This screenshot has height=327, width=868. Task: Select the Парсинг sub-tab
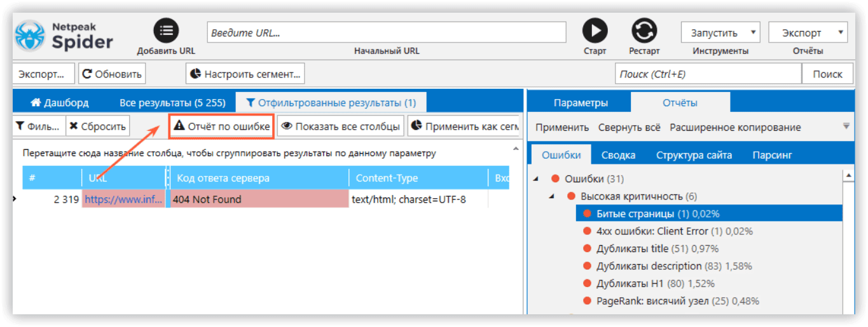tap(772, 155)
